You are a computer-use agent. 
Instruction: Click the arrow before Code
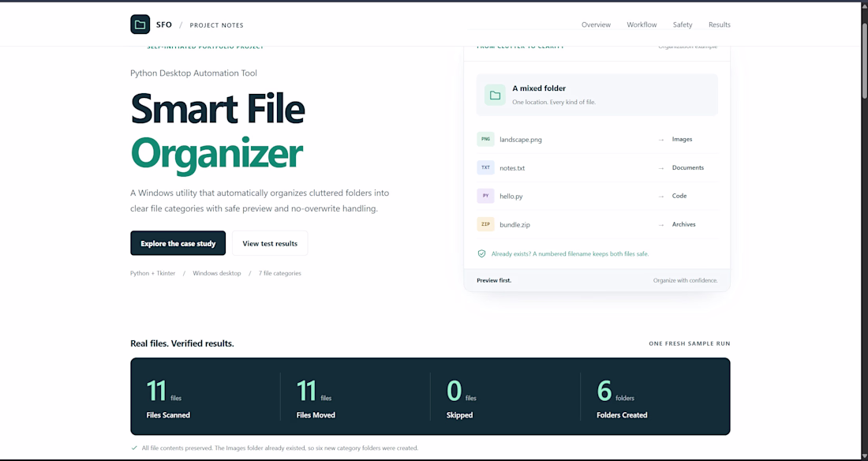coord(661,196)
